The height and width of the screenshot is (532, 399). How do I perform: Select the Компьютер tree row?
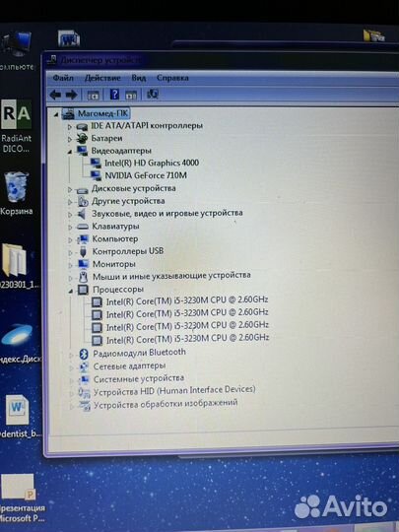pyautogui.click(x=115, y=238)
